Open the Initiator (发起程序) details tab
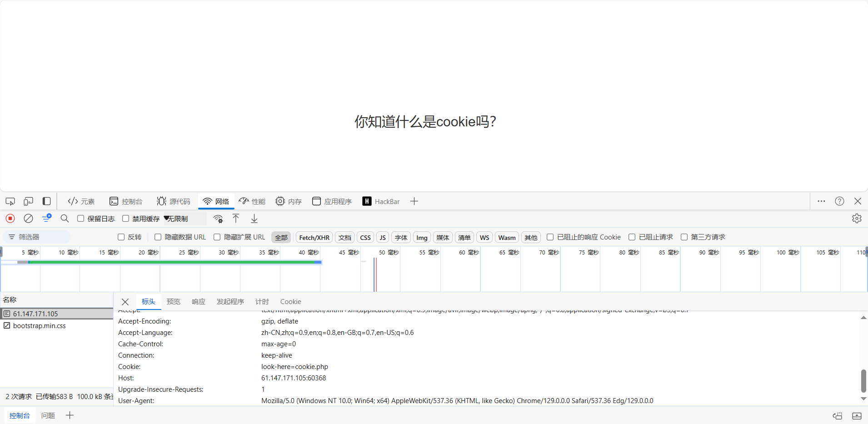Image resolution: width=868 pixels, height=424 pixels. click(230, 301)
